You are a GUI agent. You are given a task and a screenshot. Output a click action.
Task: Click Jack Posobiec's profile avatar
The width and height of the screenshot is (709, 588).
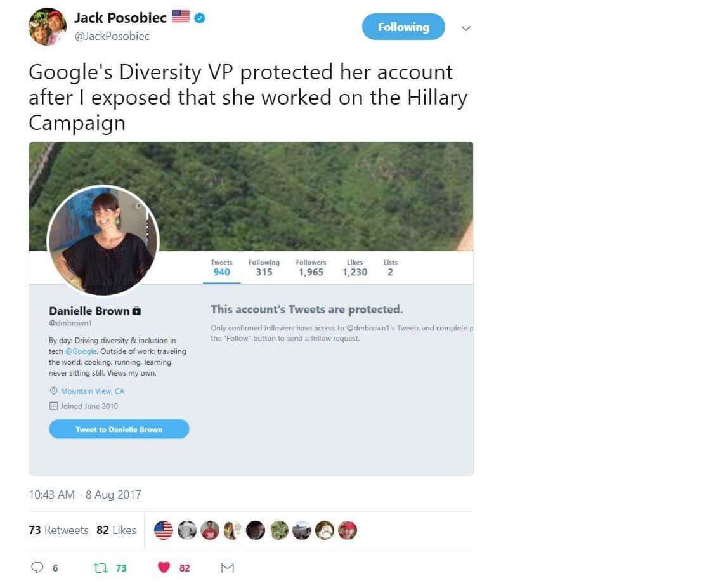48,26
